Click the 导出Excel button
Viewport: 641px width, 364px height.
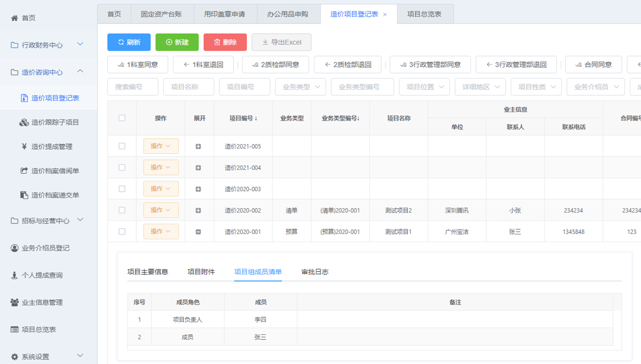point(282,42)
